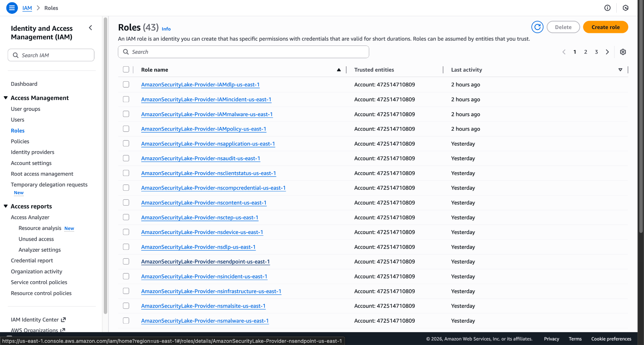
Task: Open the hexagon settings icon in top bar
Action: 625,8
